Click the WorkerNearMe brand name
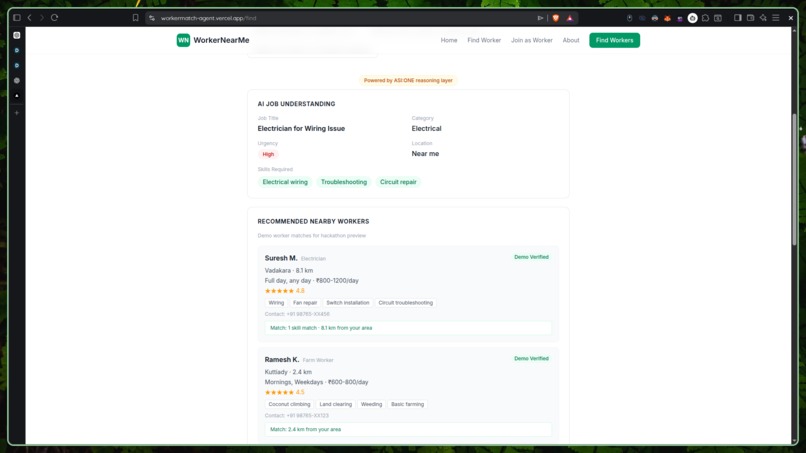 coord(222,40)
